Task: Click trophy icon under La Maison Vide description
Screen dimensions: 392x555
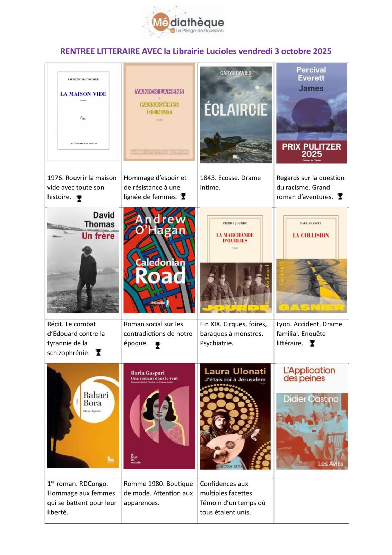Action: coord(79,198)
